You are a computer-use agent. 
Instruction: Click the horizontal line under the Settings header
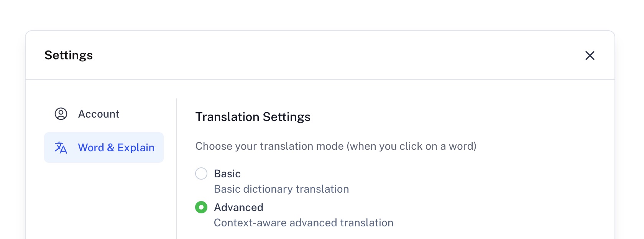tap(320, 80)
